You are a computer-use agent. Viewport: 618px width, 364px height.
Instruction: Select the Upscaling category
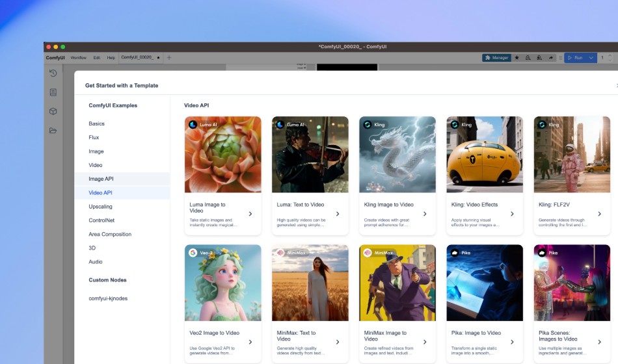pyautogui.click(x=122, y=207)
